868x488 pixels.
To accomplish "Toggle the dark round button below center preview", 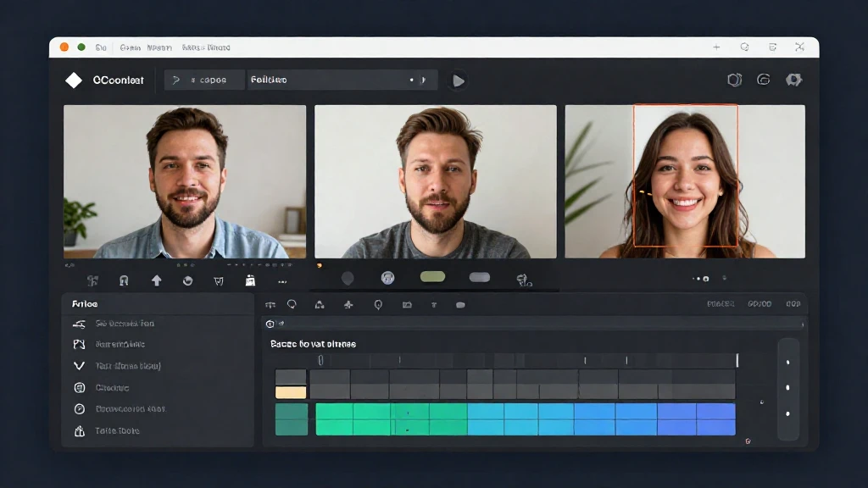I will point(348,278).
